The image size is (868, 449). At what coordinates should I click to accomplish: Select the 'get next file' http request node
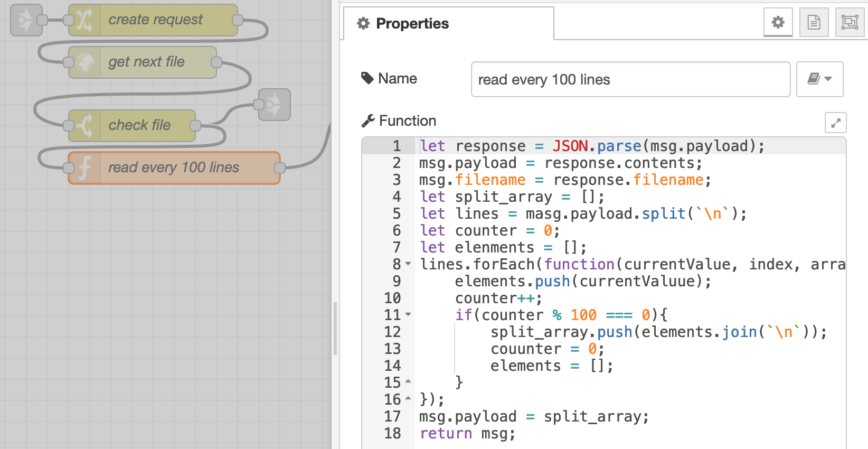(143, 62)
